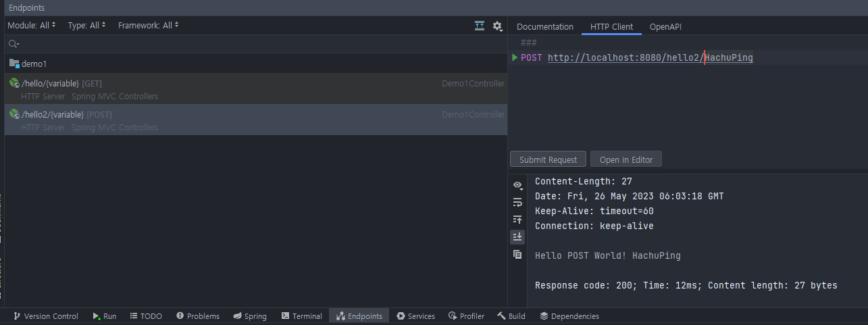The width and height of the screenshot is (868, 325).
Task: Click the Open in Editor button
Action: click(626, 159)
